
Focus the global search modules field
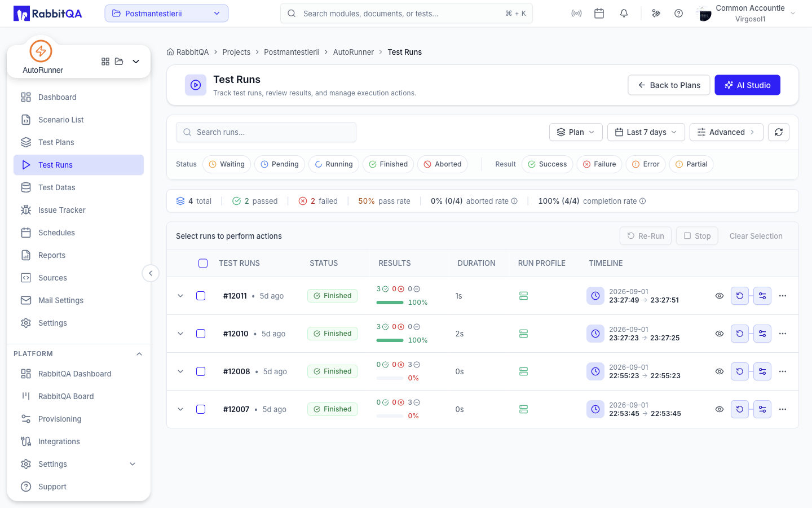[x=407, y=14]
